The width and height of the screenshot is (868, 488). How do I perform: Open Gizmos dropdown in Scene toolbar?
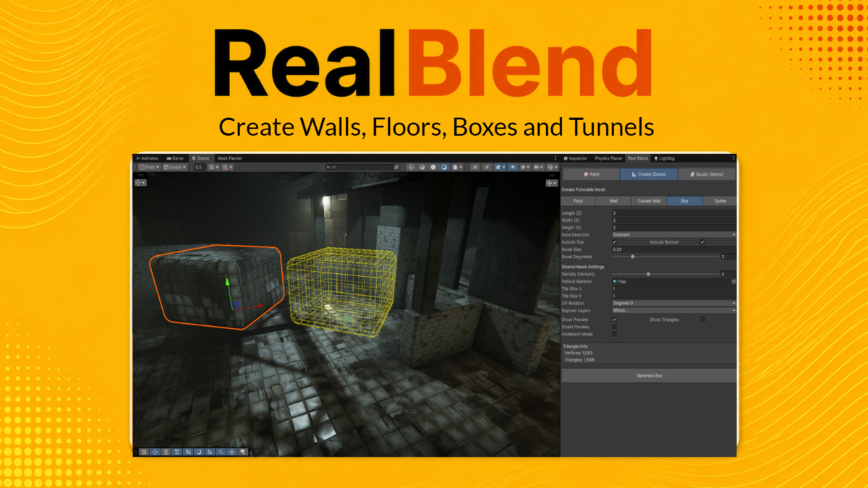(553, 167)
